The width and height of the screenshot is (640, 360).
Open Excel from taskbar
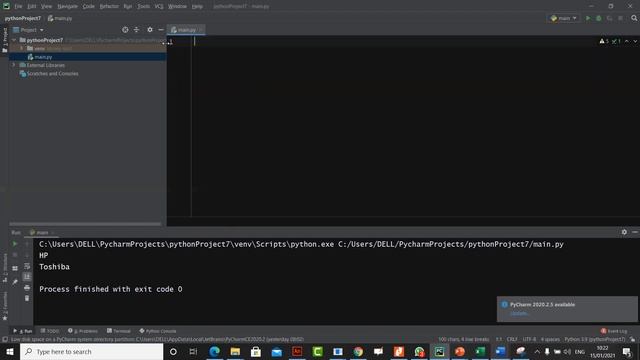480,351
